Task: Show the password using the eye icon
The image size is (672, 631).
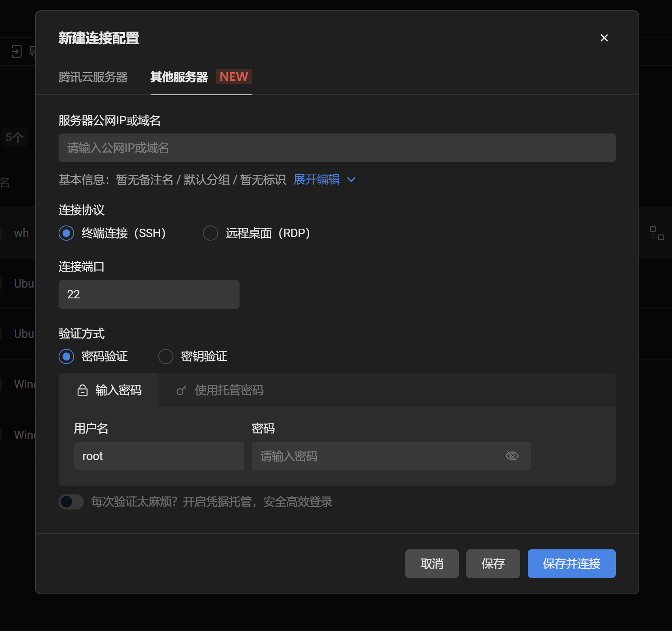Action: point(512,456)
